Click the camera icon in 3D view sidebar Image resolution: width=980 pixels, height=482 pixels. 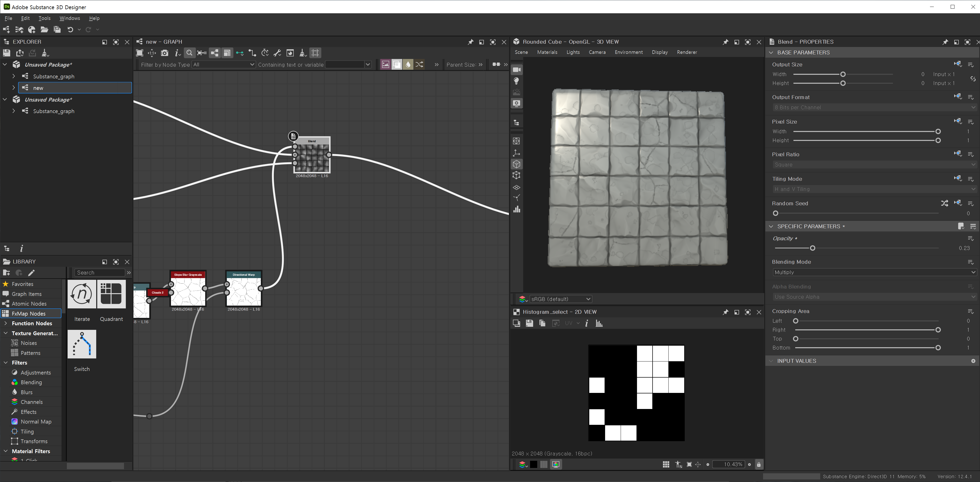[517, 70]
